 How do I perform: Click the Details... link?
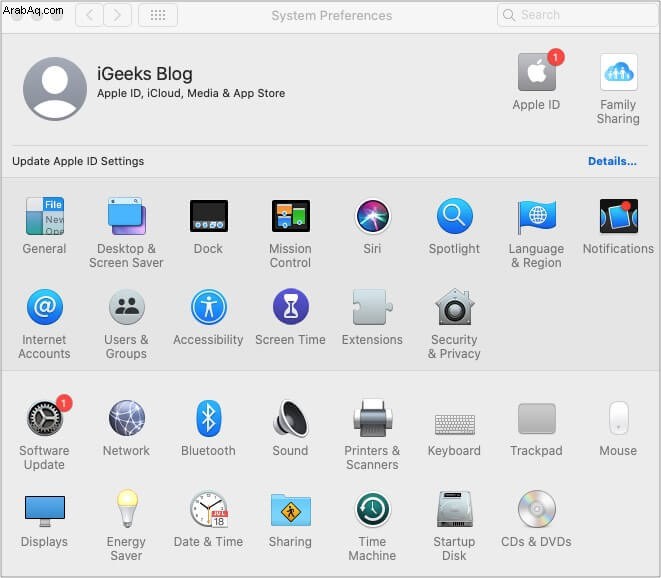click(x=612, y=161)
